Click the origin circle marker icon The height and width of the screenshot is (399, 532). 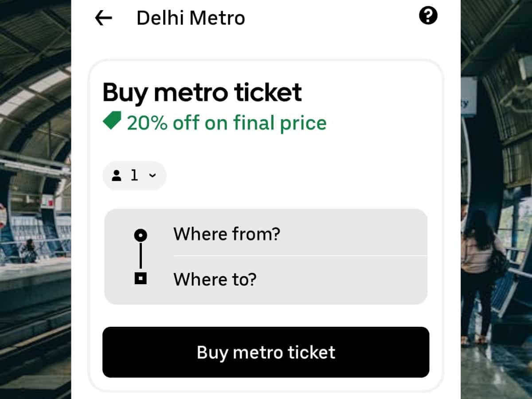[x=141, y=235]
